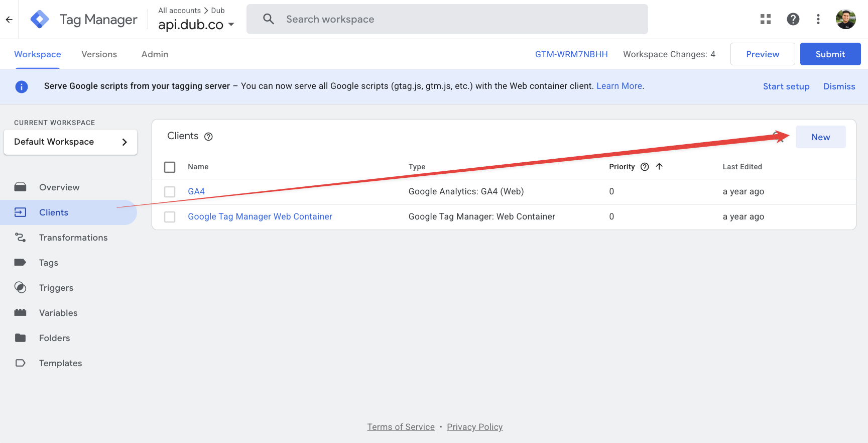Open Folders in the sidebar

point(55,338)
